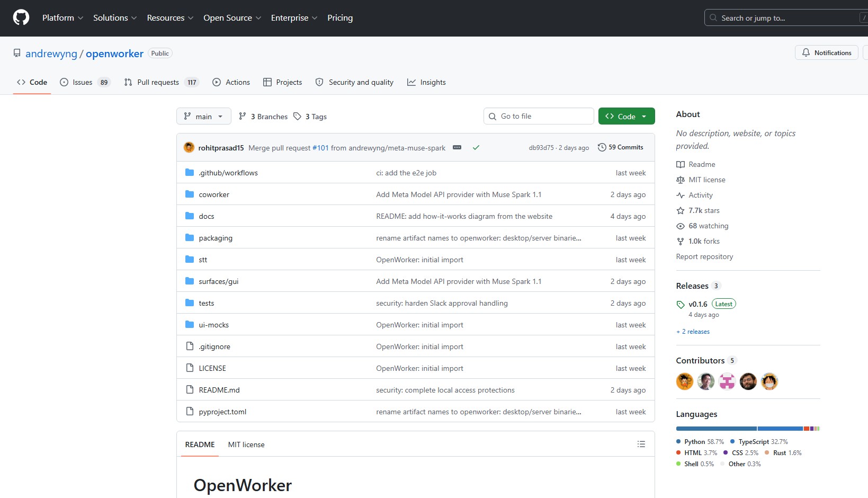Expand the Open Source menu
The height and width of the screenshot is (498, 868).
coord(232,17)
